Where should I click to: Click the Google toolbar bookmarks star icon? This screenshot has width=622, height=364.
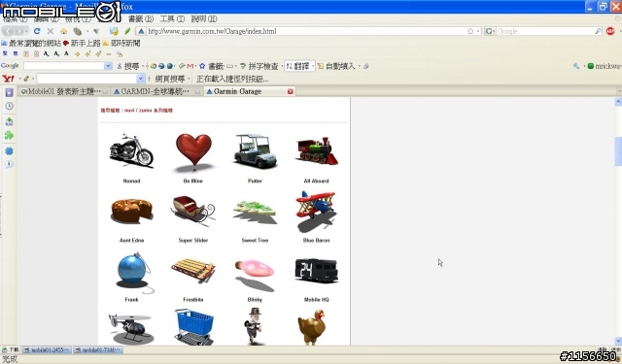click(202, 66)
